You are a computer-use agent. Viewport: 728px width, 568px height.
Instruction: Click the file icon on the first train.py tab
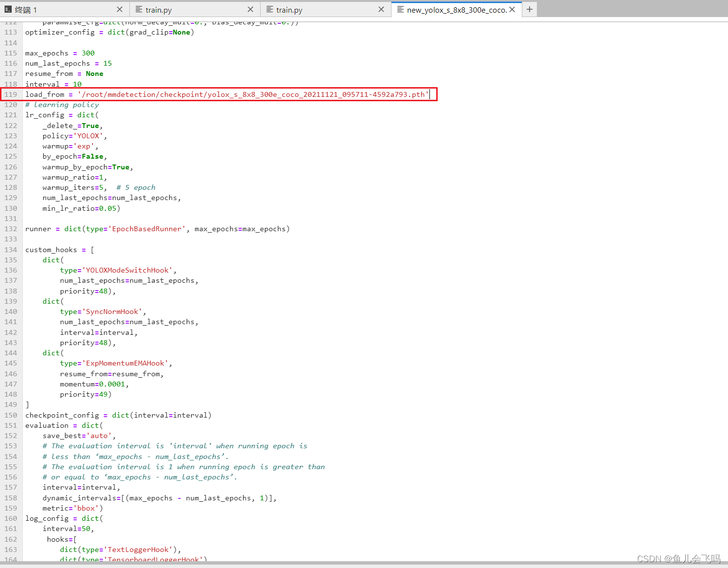pyautogui.click(x=138, y=9)
